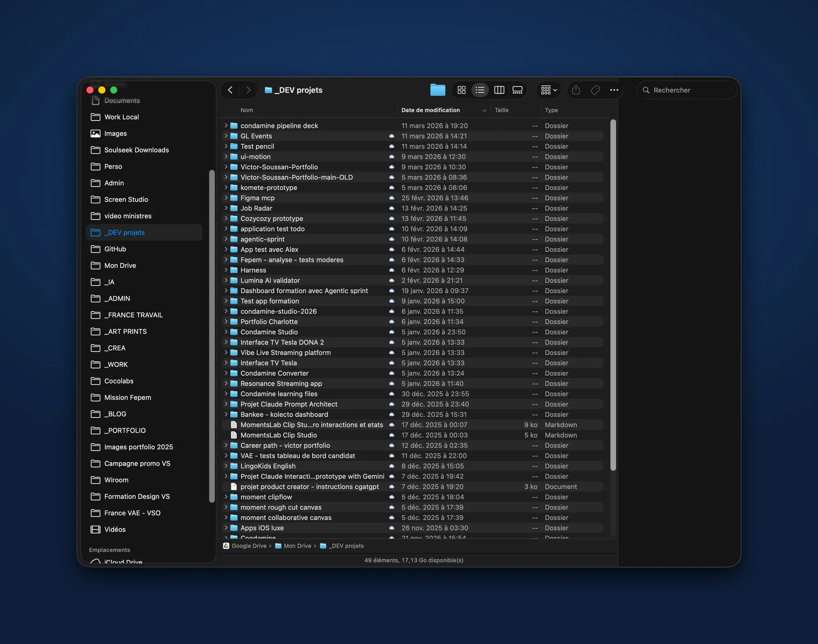Screen dimensions: 818x644
Task: Expand the condamine pipeline deck folder
Action: click(x=226, y=126)
